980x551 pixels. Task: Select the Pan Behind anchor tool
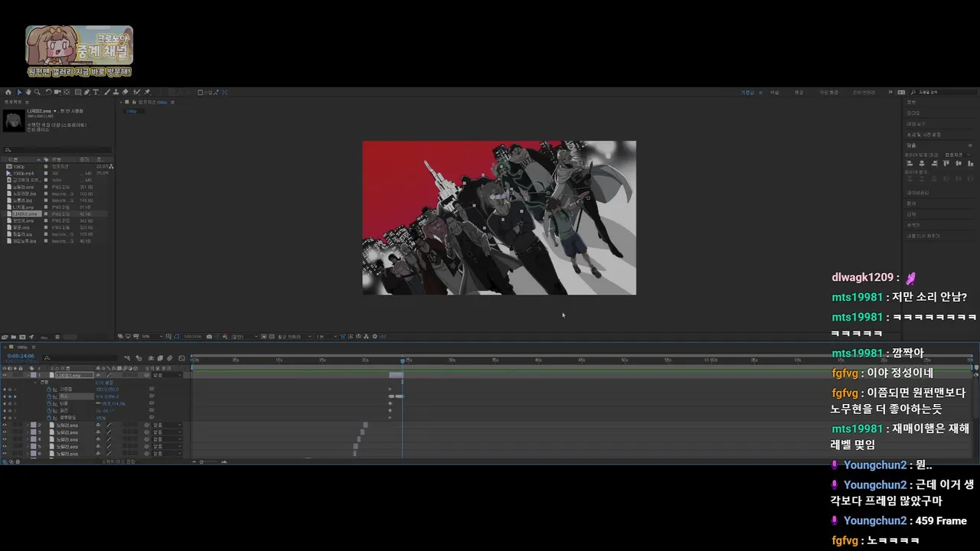click(67, 92)
